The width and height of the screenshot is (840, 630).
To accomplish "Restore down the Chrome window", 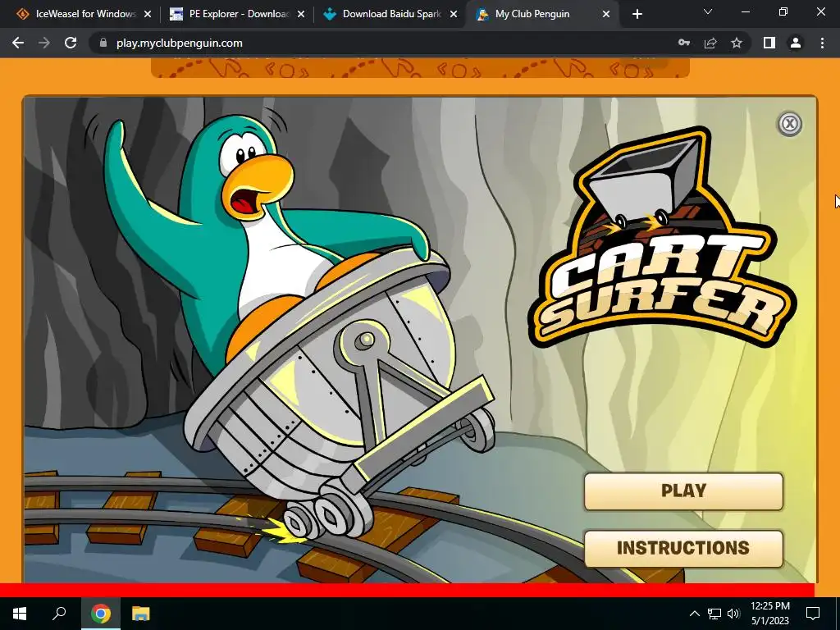I will (783, 11).
